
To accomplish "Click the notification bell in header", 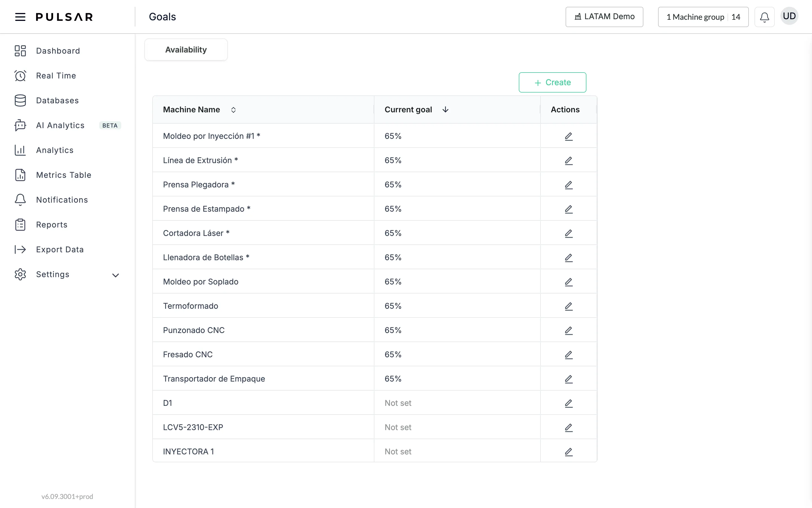I will point(764,17).
